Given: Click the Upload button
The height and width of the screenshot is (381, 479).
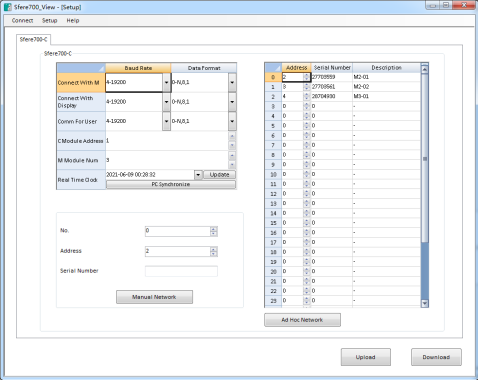Looking at the screenshot, I should (366, 357).
